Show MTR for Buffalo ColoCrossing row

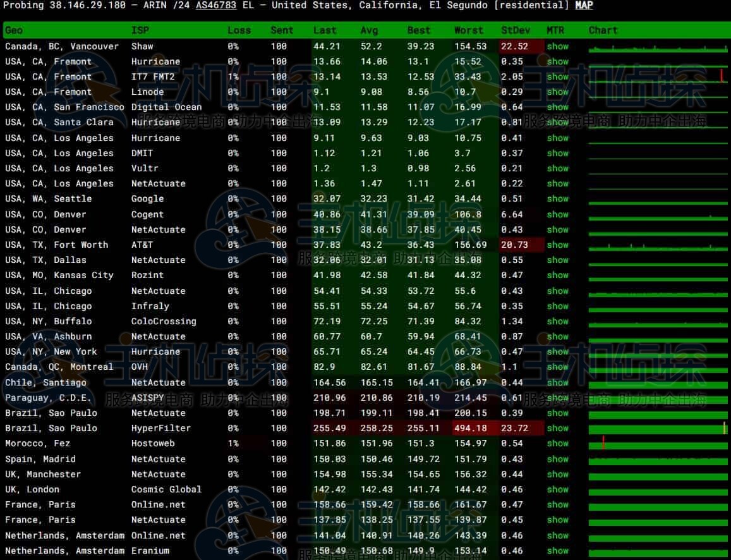coord(557,321)
